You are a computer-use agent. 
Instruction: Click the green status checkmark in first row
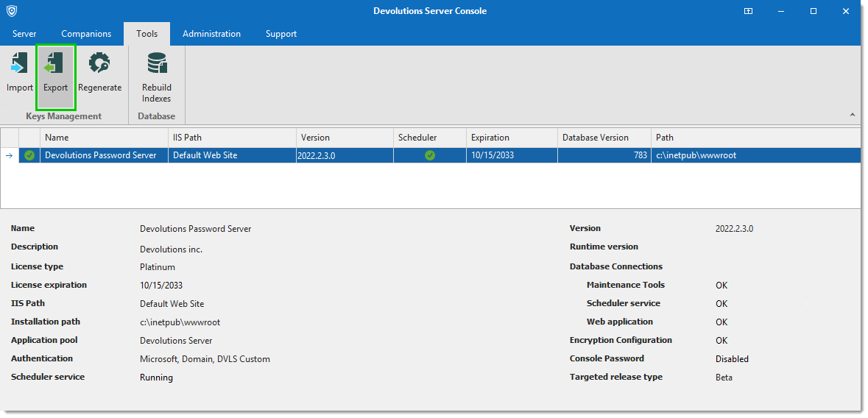click(x=29, y=155)
